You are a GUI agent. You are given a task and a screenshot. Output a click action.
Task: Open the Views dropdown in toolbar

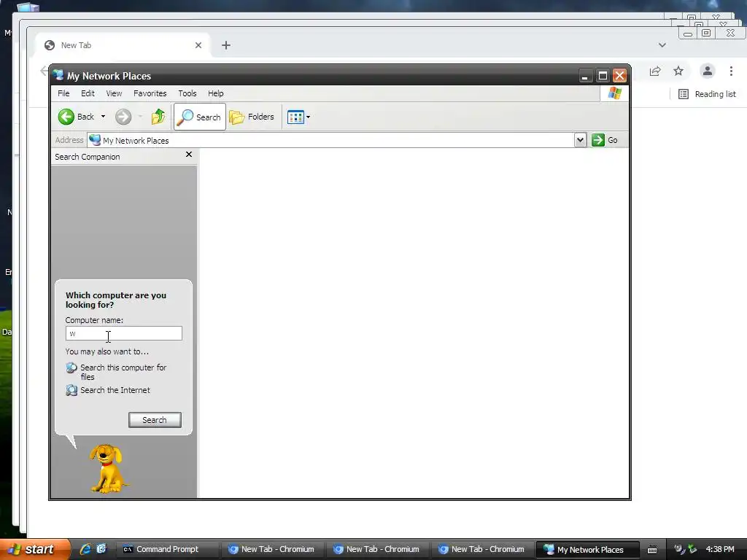coord(298,117)
